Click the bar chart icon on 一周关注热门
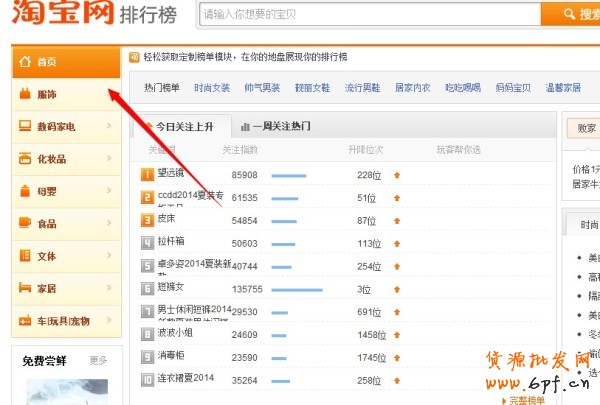The image size is (600, 405). pyautogui.click(x=245, y=127)
